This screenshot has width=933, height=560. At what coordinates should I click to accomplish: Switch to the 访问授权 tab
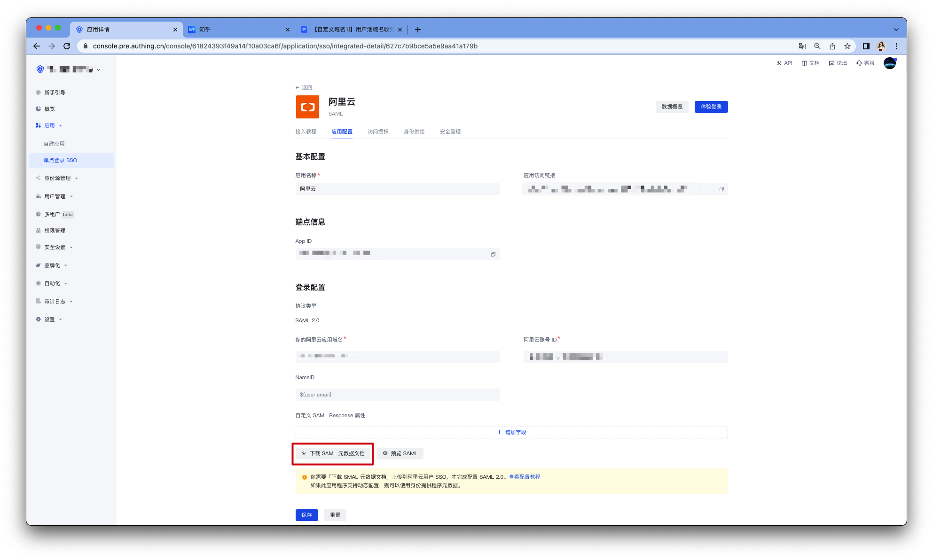point(378,132)
